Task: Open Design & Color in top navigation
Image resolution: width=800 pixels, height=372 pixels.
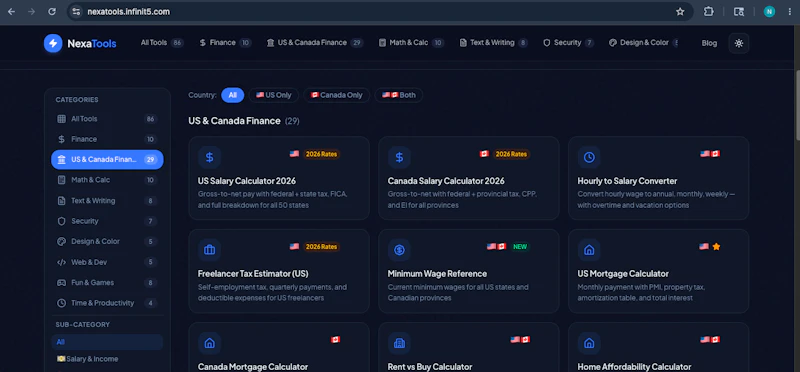Action: [x=643, y=43]
